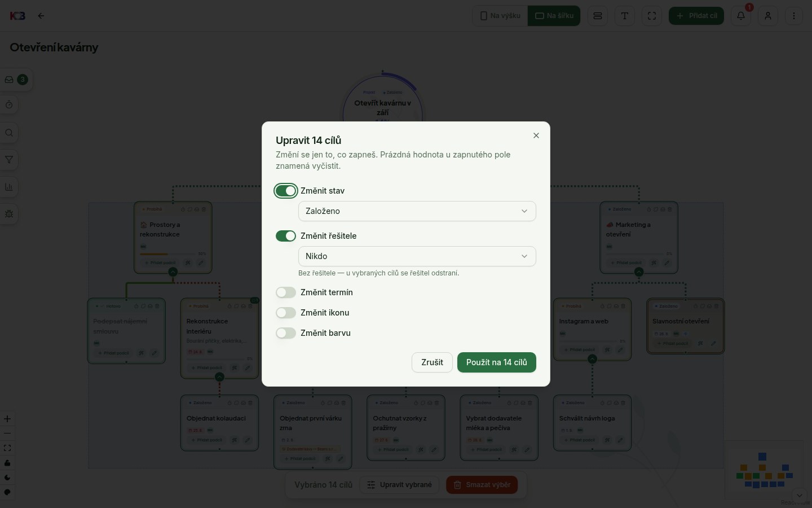Open the bar chart statistics icon
The width and height of the screenshot is (812, 508).
tap(9, 187)
